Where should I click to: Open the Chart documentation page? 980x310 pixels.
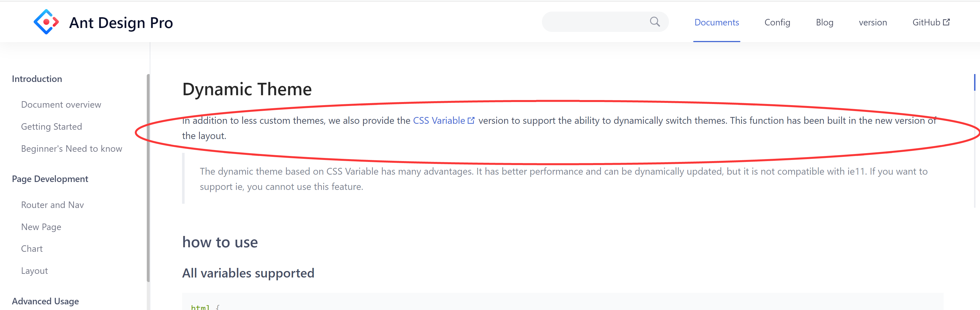click(x=32, y=248)
